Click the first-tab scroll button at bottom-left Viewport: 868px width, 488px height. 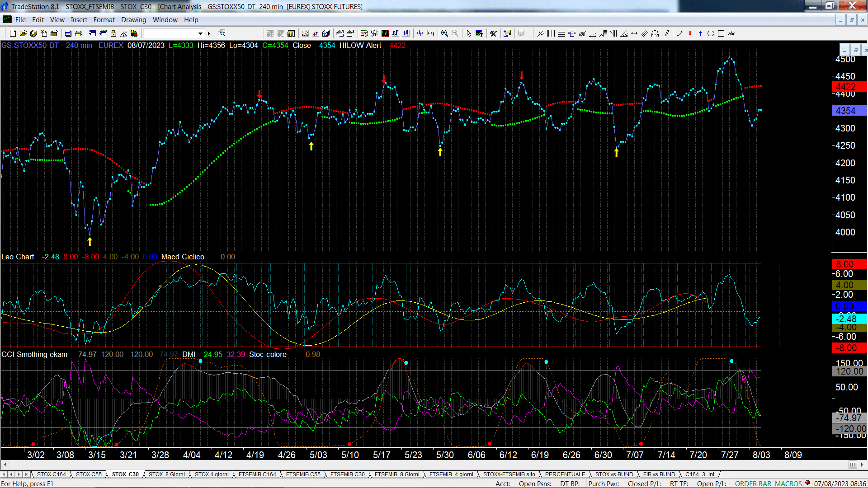(x=4, y=474)
